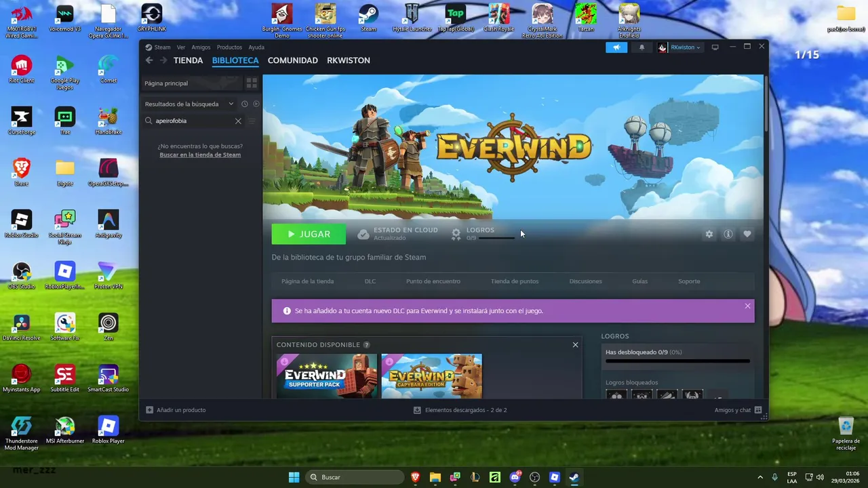Open Discord from the taskbar

515,477
